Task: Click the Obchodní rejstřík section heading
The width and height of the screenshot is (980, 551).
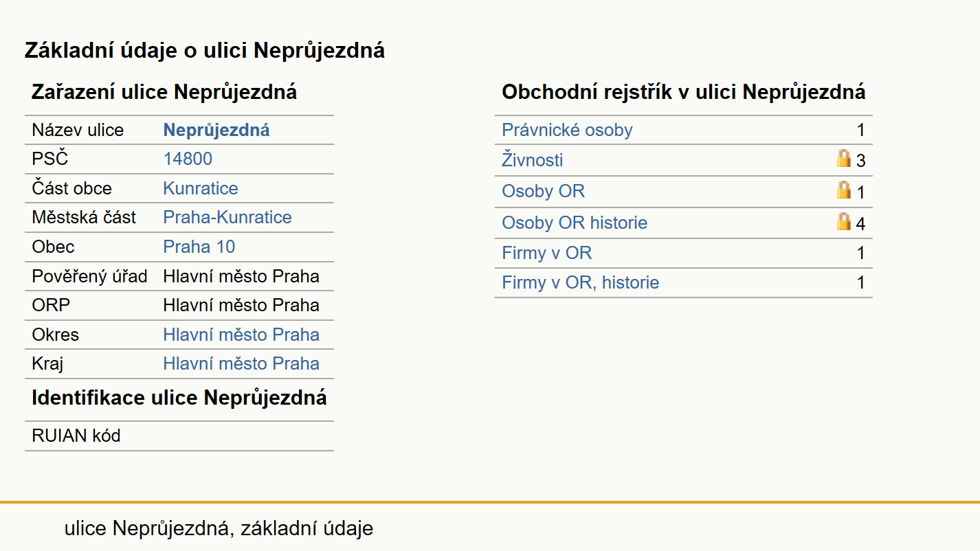Action: [684, 92]
